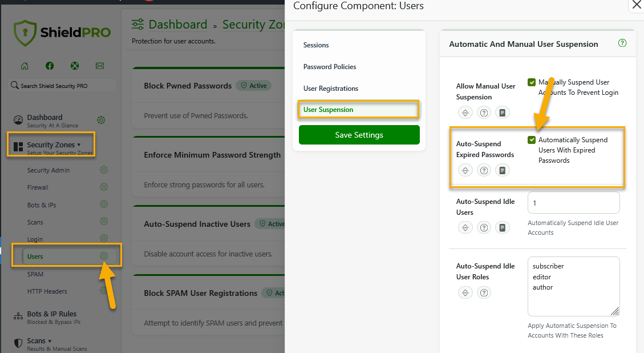
Task: Expand the Scans menu in sidebar
Action: [x=39, y=341]
